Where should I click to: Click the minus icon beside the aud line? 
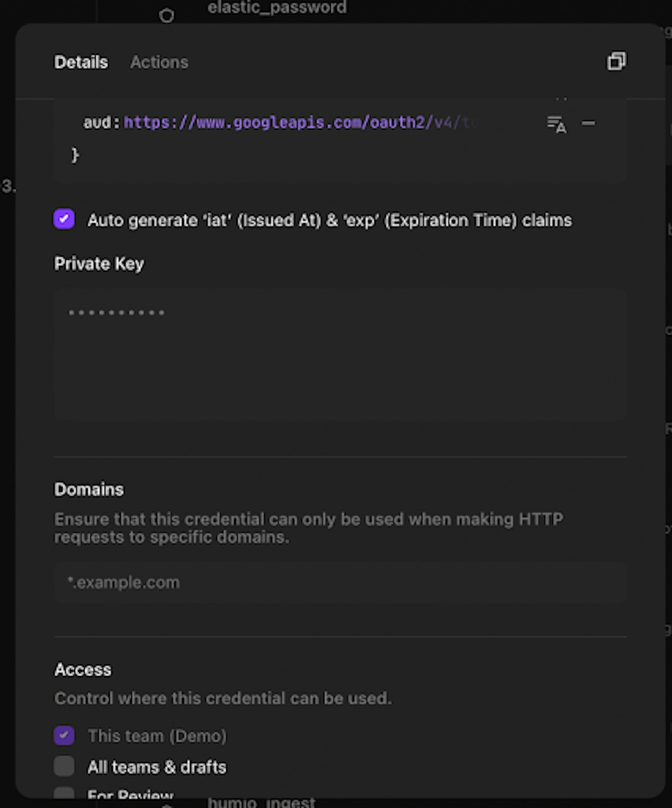[588, 123]
